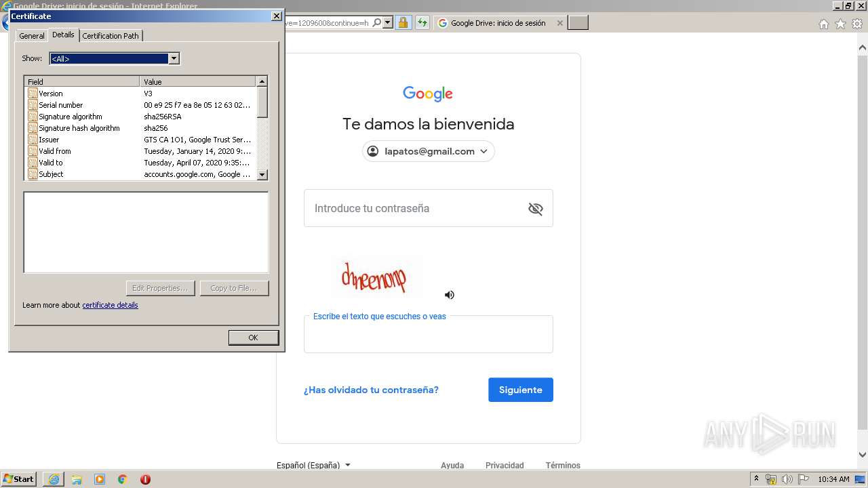Select the Signature hash algorithm row

coord(140,128)
